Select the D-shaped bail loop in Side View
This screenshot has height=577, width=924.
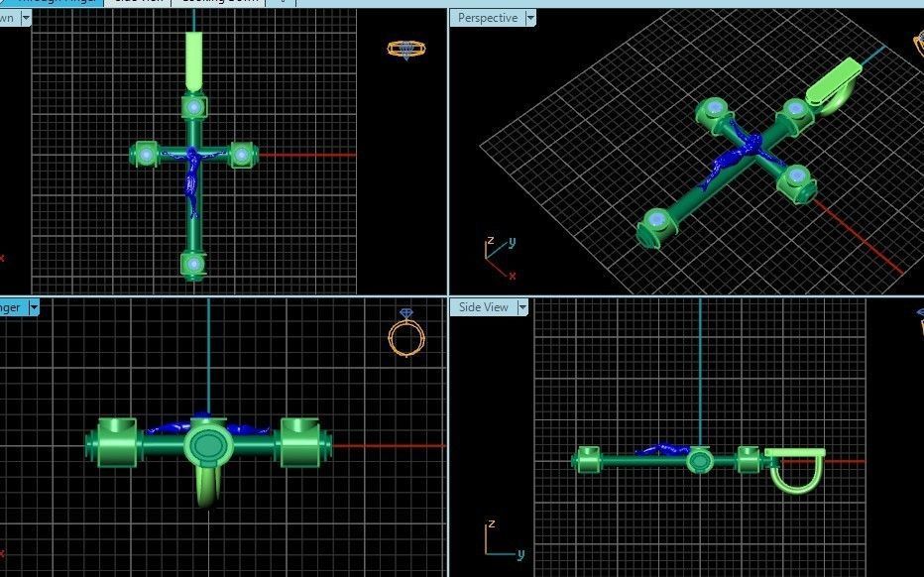pyautogui.click(x=795, y=472)
